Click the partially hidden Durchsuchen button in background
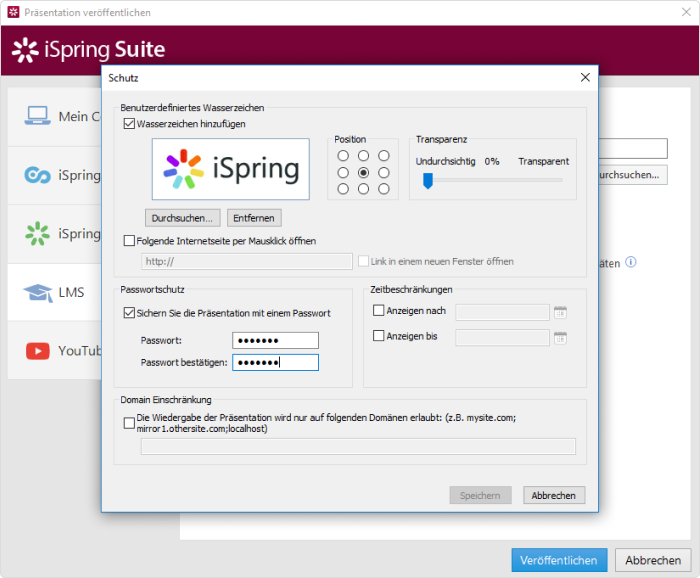 coord(633,175)
